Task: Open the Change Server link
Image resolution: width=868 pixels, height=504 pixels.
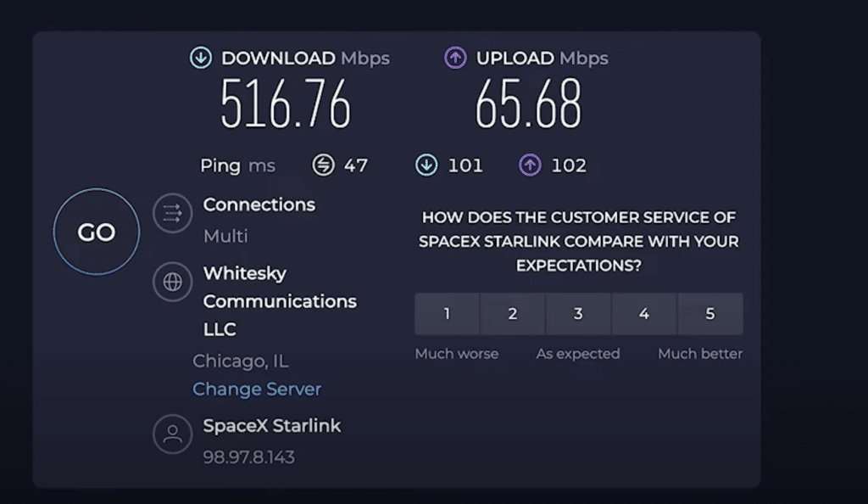Action: pyautogui.click(x=257, y=389)
